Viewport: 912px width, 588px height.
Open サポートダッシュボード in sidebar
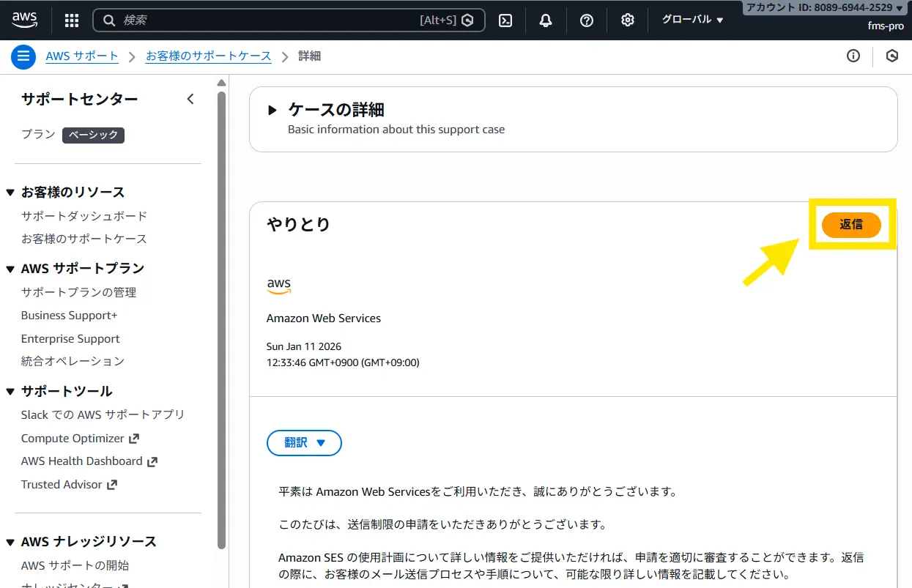pyautogui.click(x=84, y=216)
